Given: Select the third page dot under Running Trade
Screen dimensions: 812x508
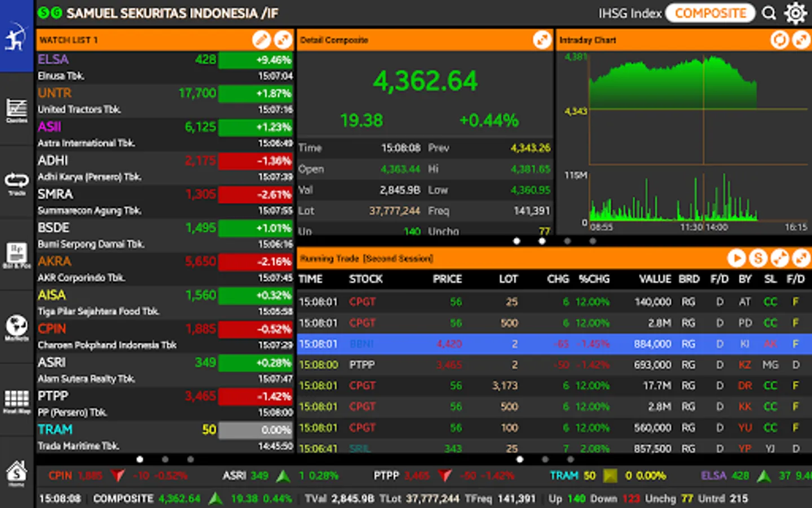Looking at the screenshot, I should [x=571, y=459].
